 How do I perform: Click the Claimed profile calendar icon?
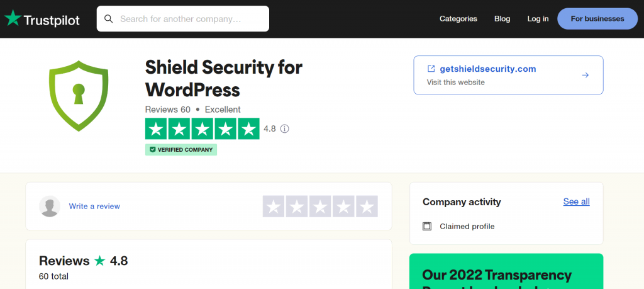click(x=427, y=226)
